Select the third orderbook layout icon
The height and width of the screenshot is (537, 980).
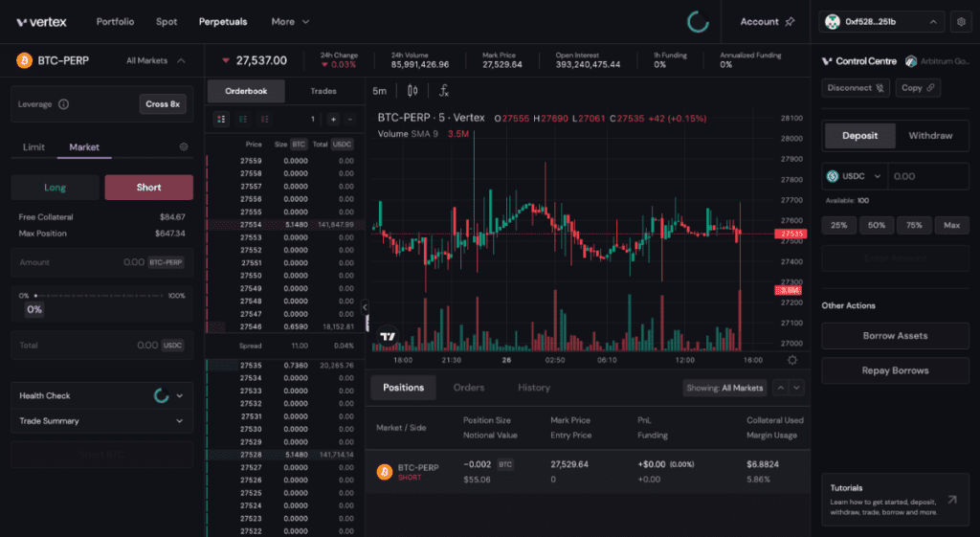point(265,119)
